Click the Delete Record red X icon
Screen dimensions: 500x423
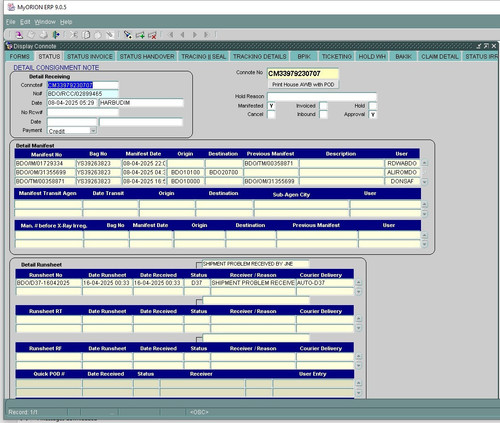tap(152, 35)
